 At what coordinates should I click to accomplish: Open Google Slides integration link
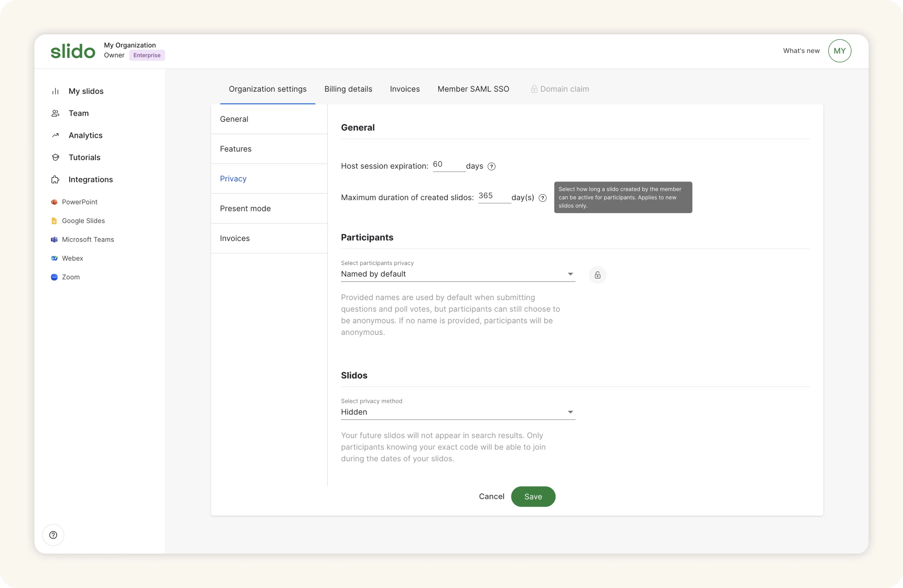[83, 221]
